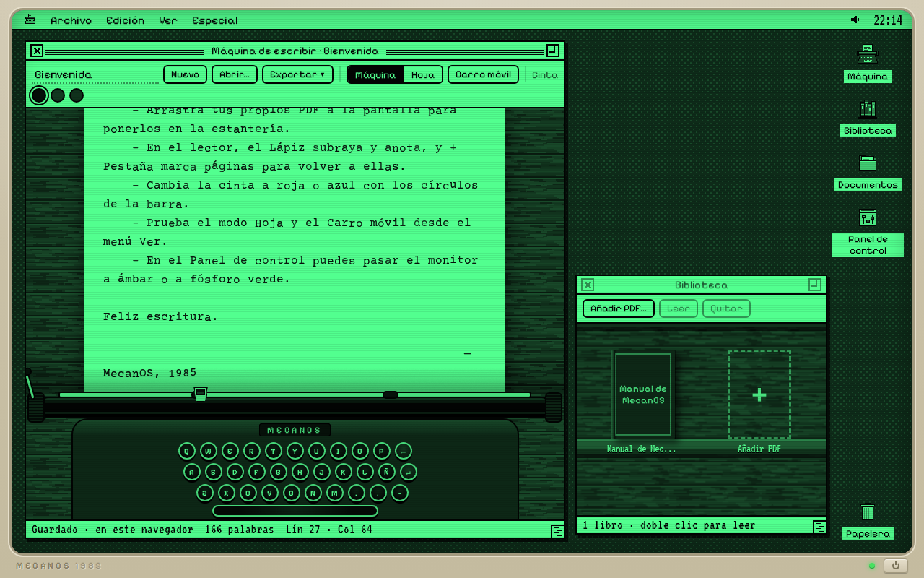Open the Papelera trash icon
This screenshot has height=578, width=924.
tap(868, 522)
